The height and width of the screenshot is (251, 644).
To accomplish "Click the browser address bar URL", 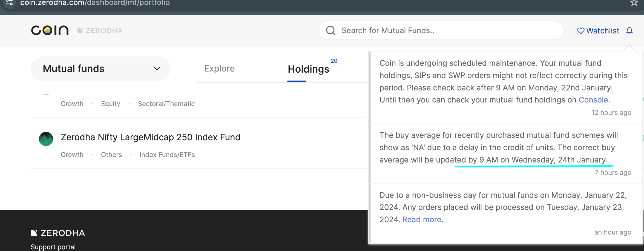I will pyautogui.click(x=95, y=3).
